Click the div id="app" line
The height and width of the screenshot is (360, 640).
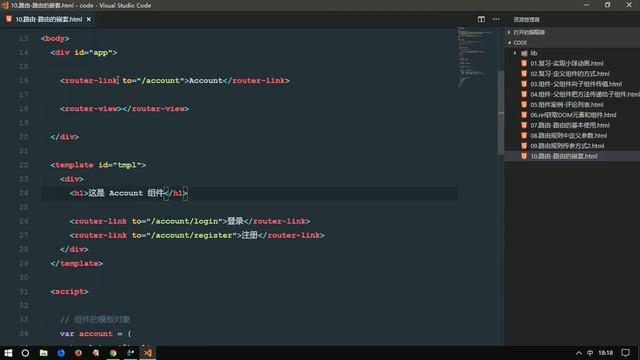(84, 52)
